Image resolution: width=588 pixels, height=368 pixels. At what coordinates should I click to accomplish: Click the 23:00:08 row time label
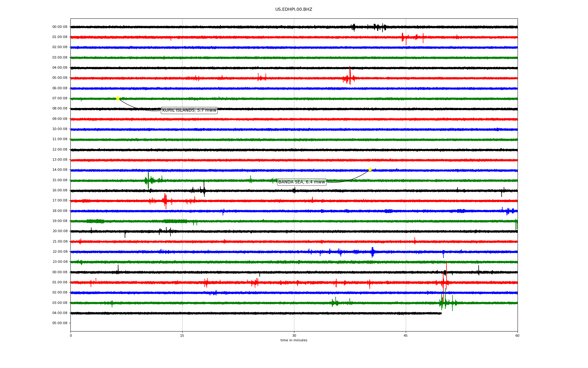point(60,262)
